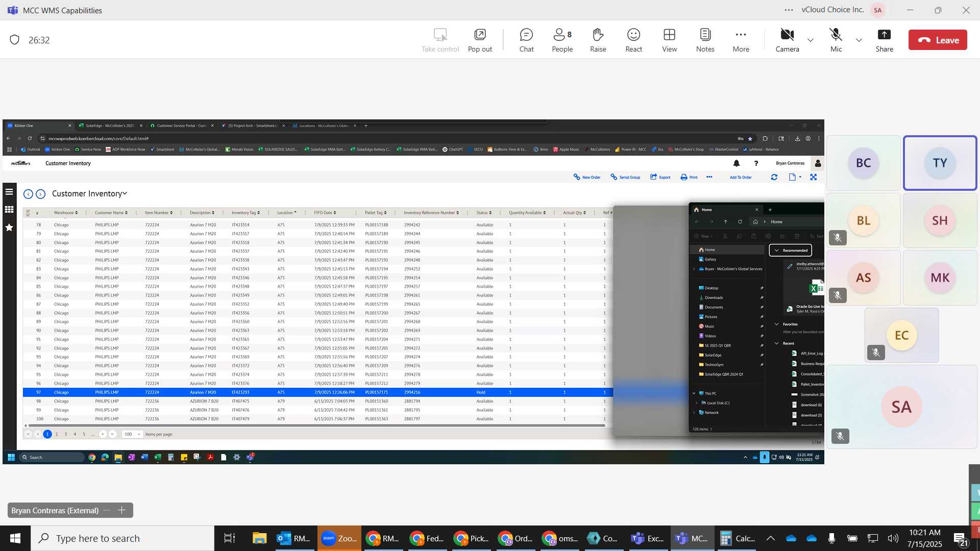Click New Order in Customer Inventory toolbar
980x551 pixels.
click(x=587, y=177)
